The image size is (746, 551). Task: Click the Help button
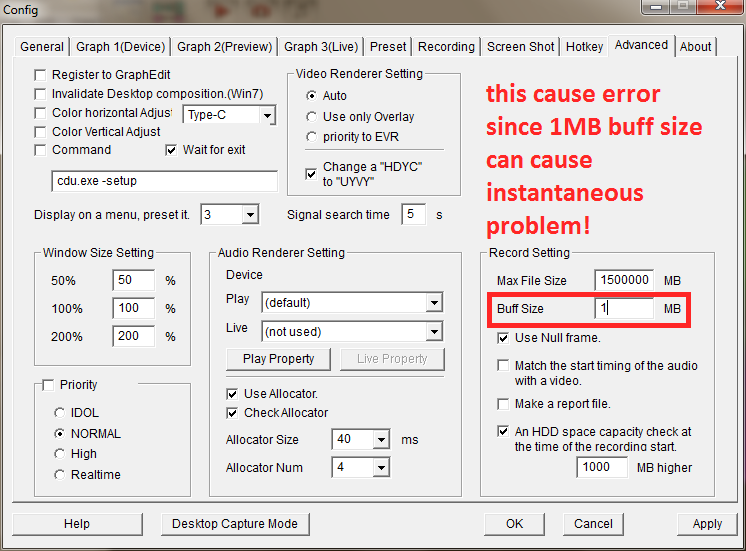77,524
